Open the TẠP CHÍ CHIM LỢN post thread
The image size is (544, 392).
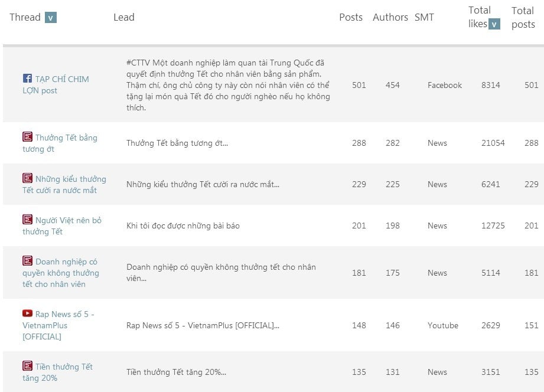point(56,84)
